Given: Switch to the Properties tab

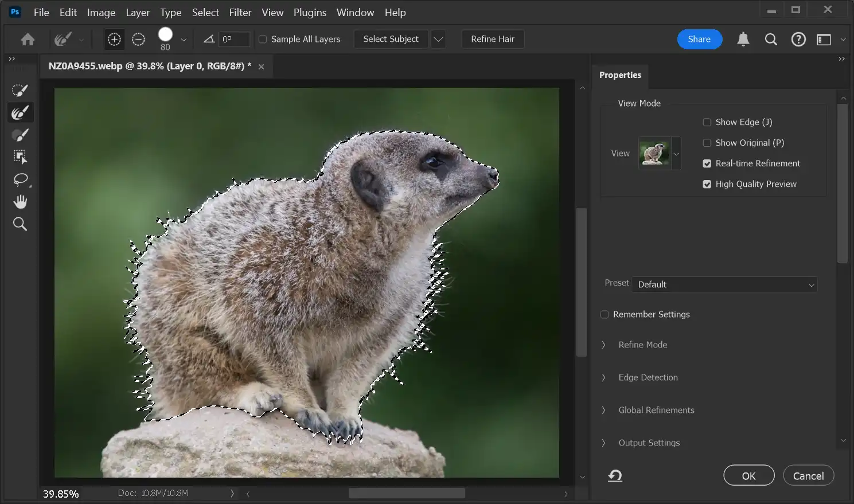Looking at the screenshot, I should point(620,75).
